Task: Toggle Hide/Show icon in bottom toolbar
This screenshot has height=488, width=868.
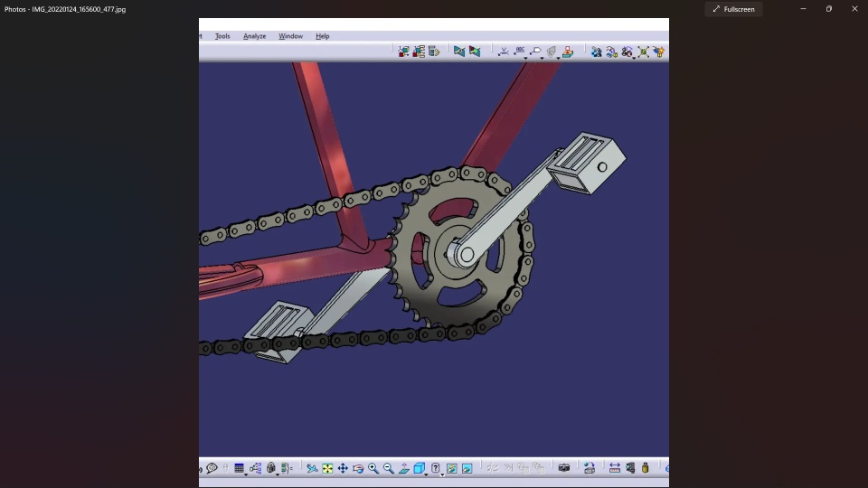Action: point(452,469)
